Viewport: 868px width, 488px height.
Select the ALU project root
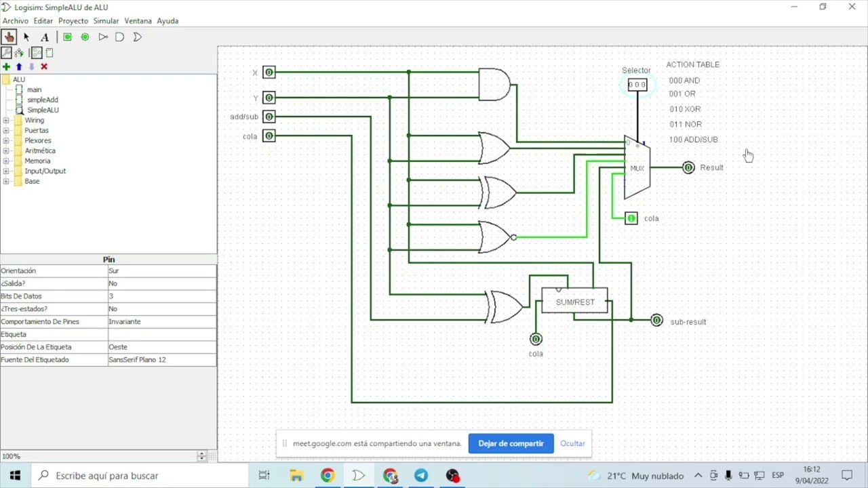click(18, 79)
